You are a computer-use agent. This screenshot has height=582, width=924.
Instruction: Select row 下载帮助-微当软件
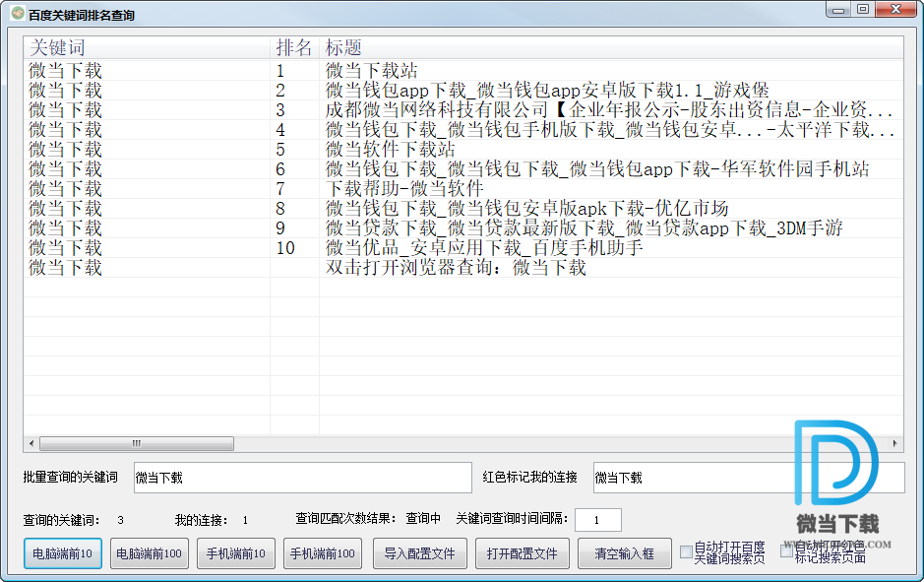point(463,189)
